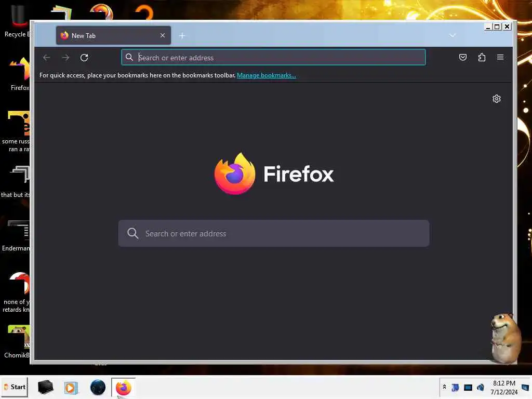Image resolution: width=532 pixels, height=399 pixels.
Task: Click the Start button on taskbar
Action: point(15,387)
